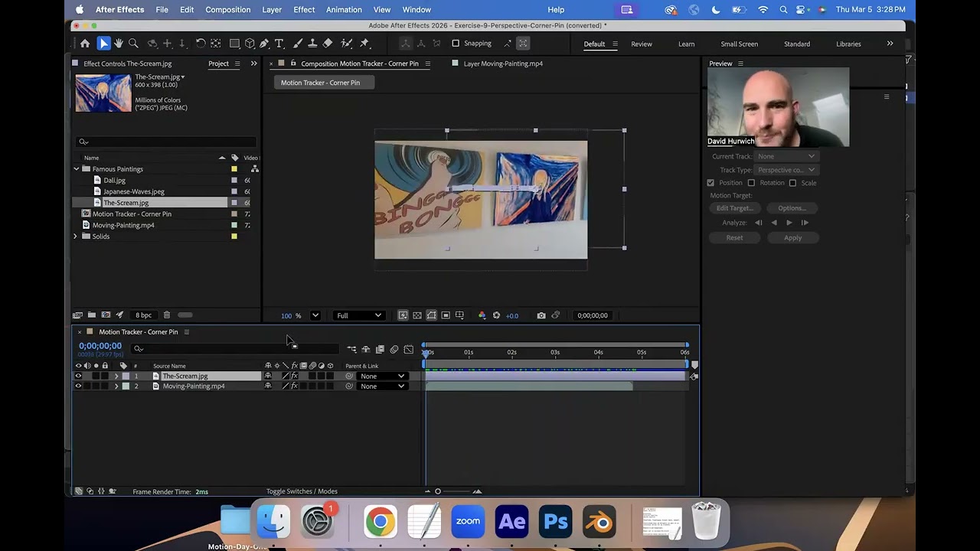Screen dimensions: 980x551
Task: Expand Moving-Painting.mp4 layer properties
Action: (x=116, y=386)
